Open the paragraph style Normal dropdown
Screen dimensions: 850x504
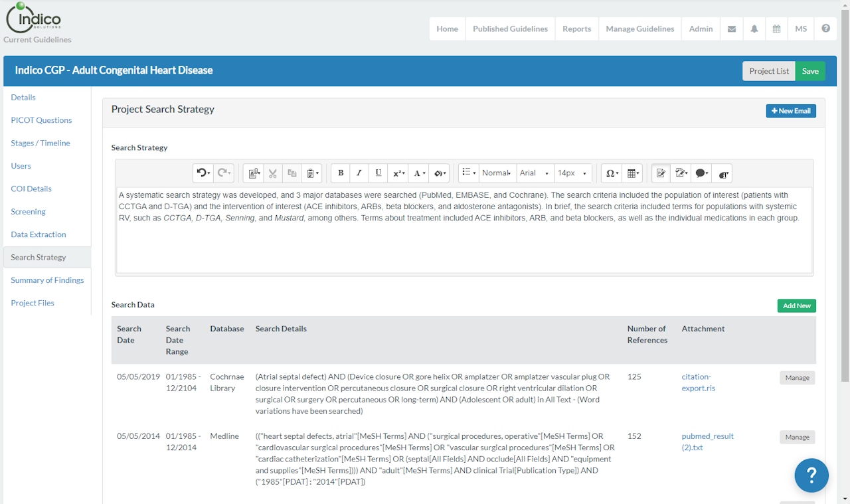pos(497,173)
